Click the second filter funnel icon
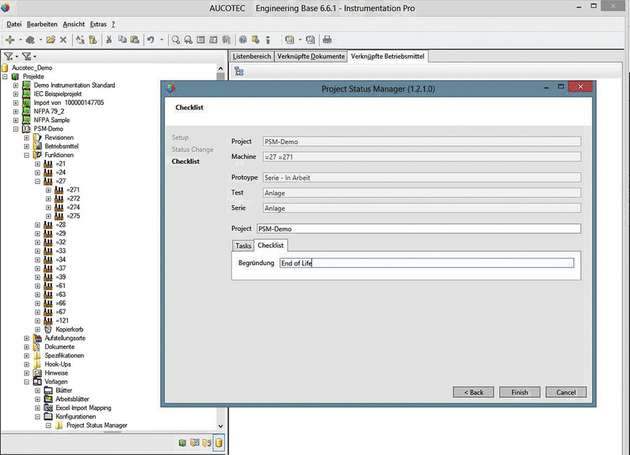 [27, 56]
